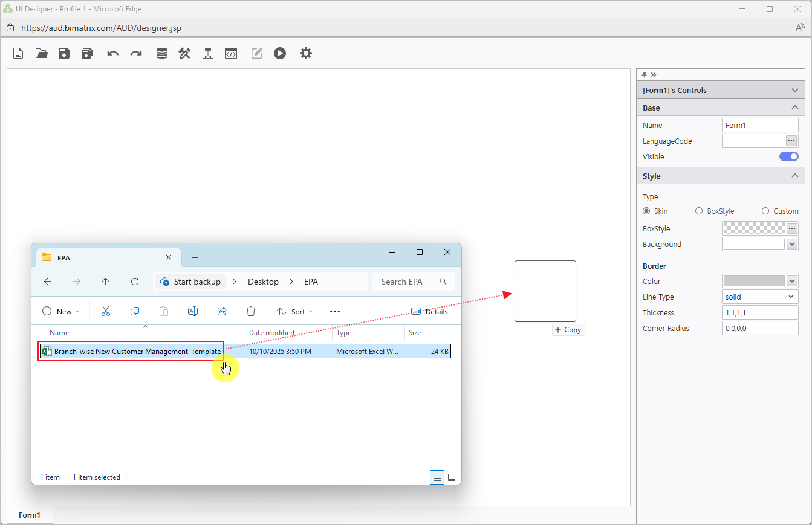Image resolution: width=812 pixels, height=525 pixels.
Task: Open the database/data source icon
Action: (161, 53)
